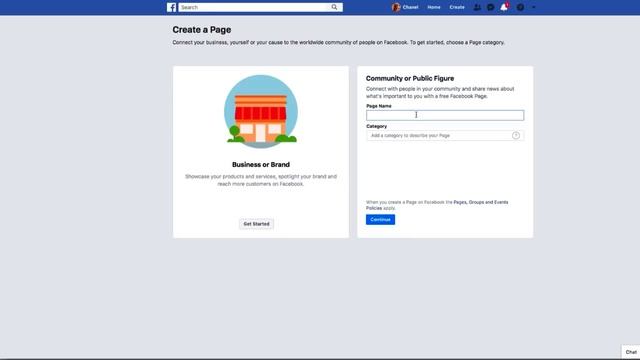Screen dimensions: 640x360
Task: Open the Chat tab
Action: pyautogui.click(x=631, y=352)
